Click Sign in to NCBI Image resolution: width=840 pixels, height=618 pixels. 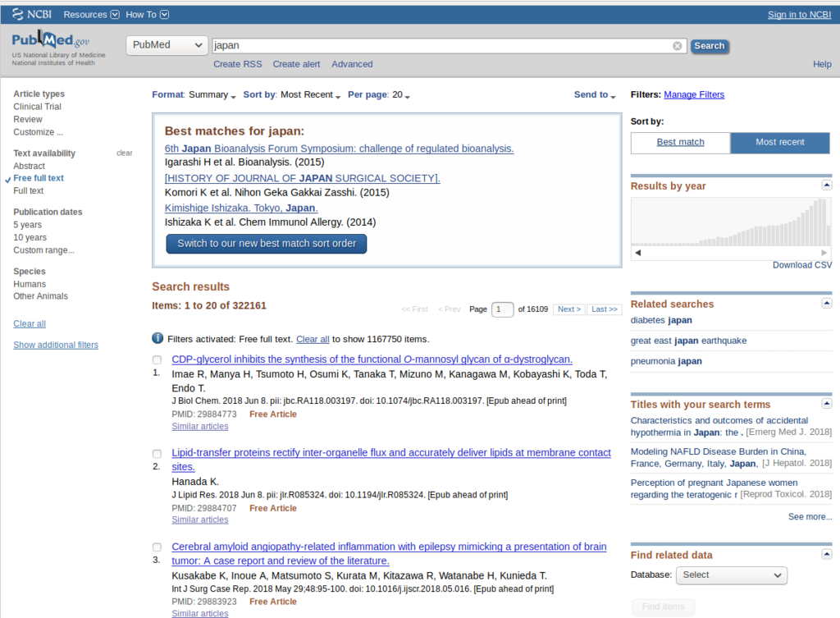[799, 15]
